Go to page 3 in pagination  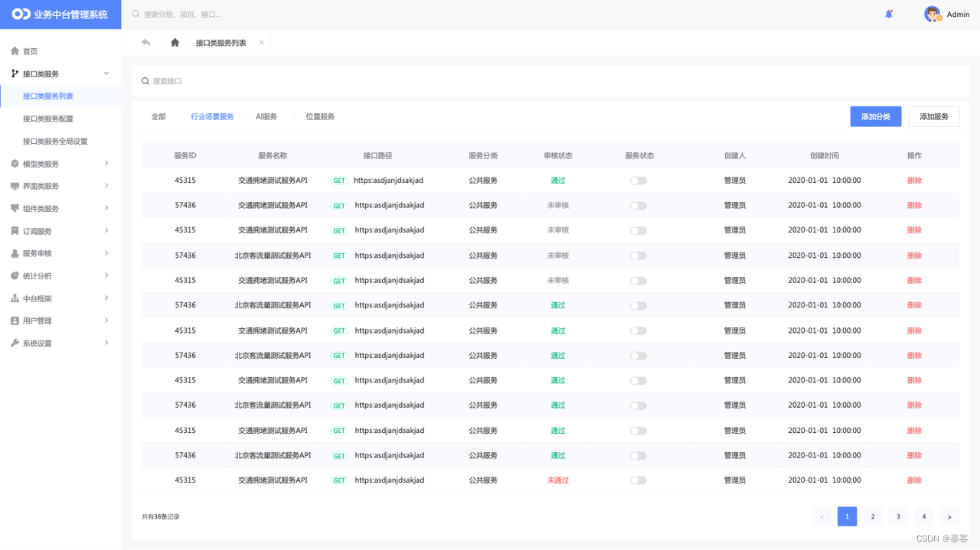[898, 516]
